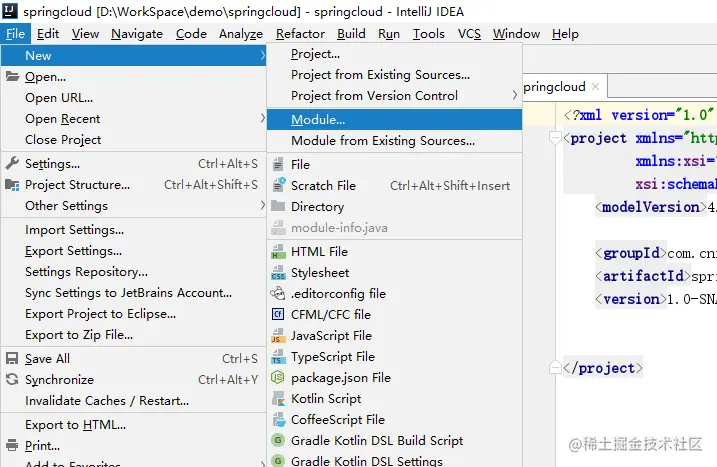717x467 pixels.
Task: Click the package.json File icon
Action: 278,377
